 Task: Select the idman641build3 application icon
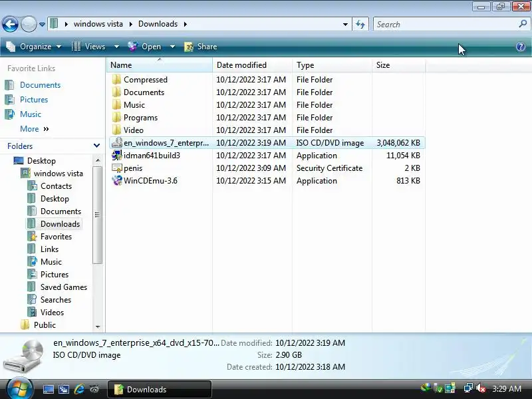coord(117,155)
